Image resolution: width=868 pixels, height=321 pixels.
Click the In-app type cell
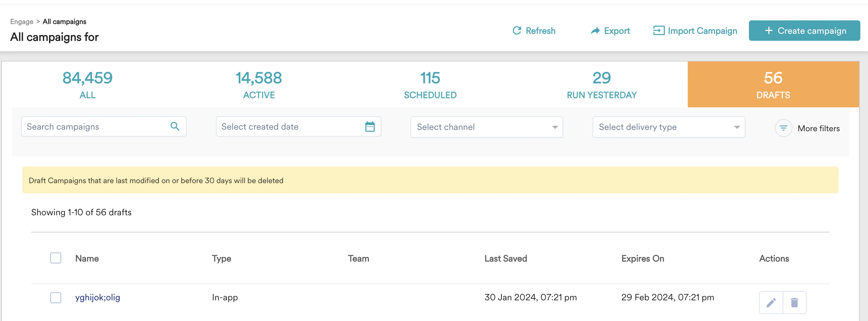point(225,297)
